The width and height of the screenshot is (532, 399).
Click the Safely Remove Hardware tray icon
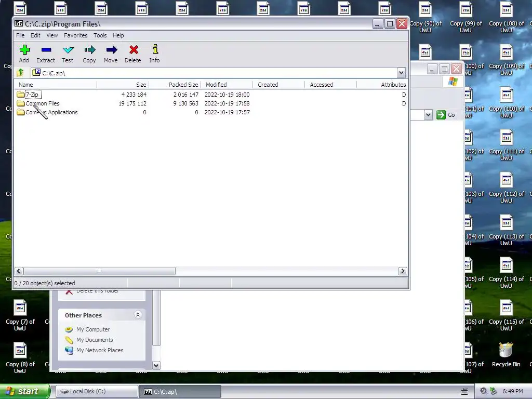click(x=493, y=391)
